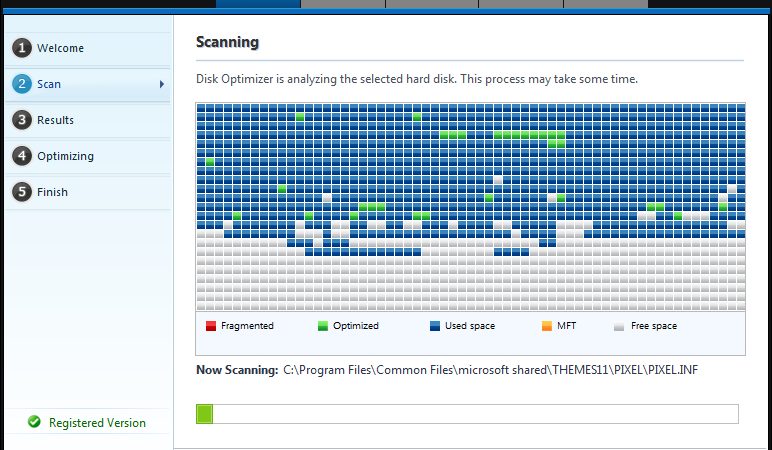Click the step 3 Results number icon
Image resolution: width=772 pixels, height=450 pixels.
tap(22, 120)
